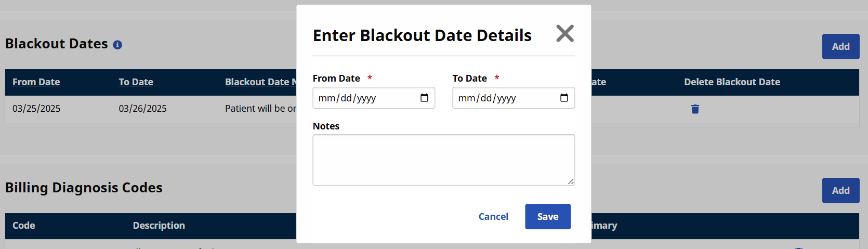Open the To Date calendar picker
The width and height of the screenshot is (868, 249).
(x=564, y=98)
